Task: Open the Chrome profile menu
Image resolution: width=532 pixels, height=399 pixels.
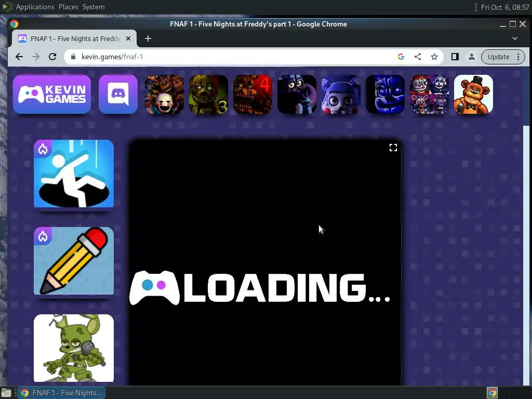Action: (472, 57)
